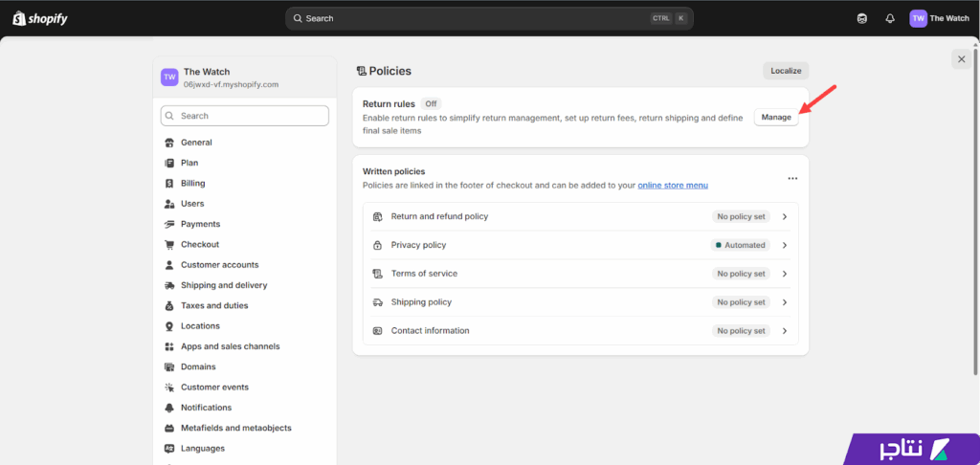Click the Manage button for Return rules
This screenshot has height=465, width=980.
[x=776, y=117]
